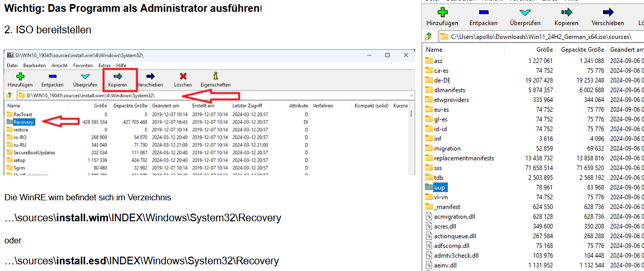
Task: Open Bearbeiten menu in embedded 7-Zip screenshot
Action: click(x=34, y=66)
